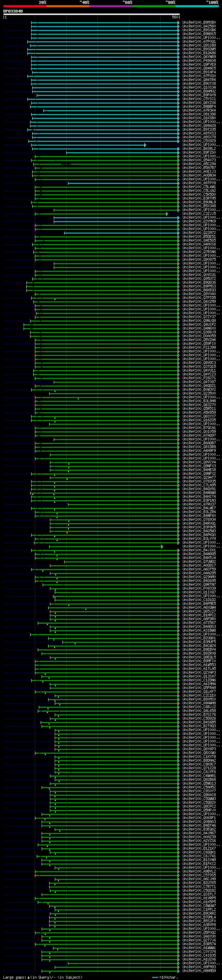Image resolution: width=222 pixels, height=980 pixels.
Task: Select hit label UniRef100_Q84NI5
Action: (199, 68)
